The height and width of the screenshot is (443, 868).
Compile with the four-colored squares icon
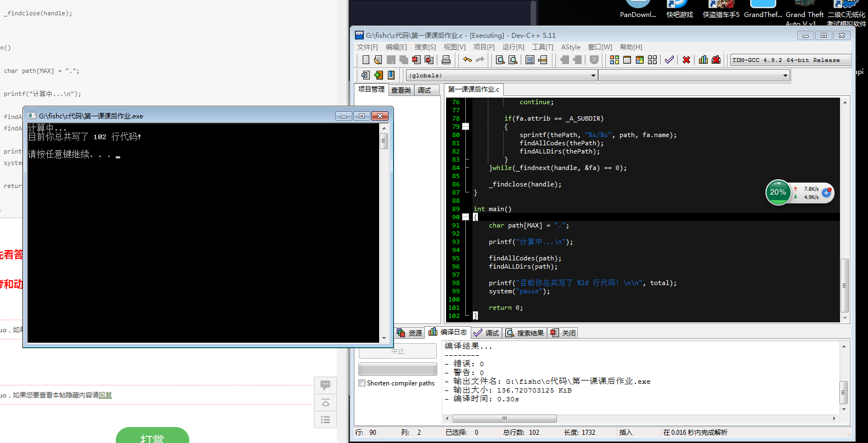click(615, 60)
